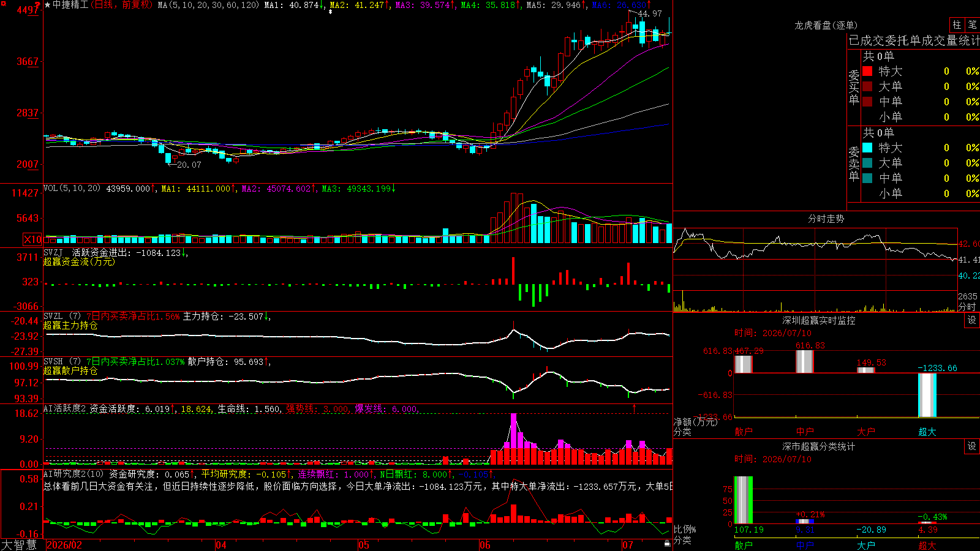Click the 07 month marker on time axis
The image size is (980, 551).
click(x=628, y=545)
